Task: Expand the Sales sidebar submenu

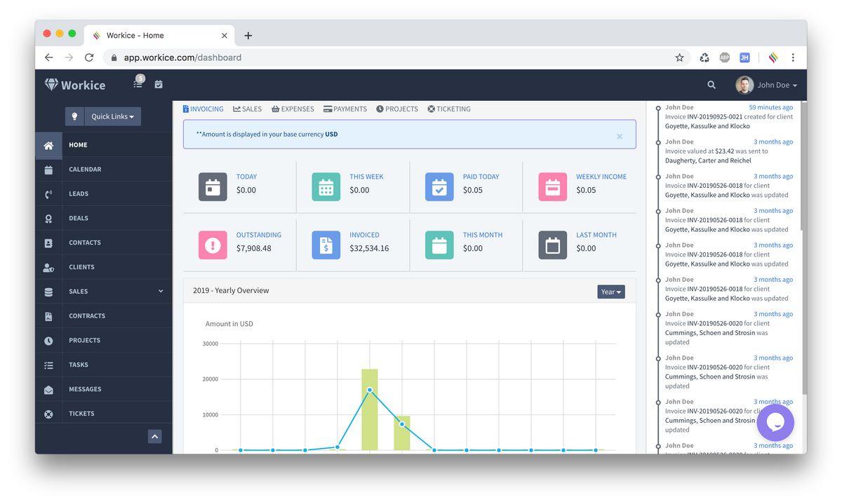Action: [x=161, y=292]
